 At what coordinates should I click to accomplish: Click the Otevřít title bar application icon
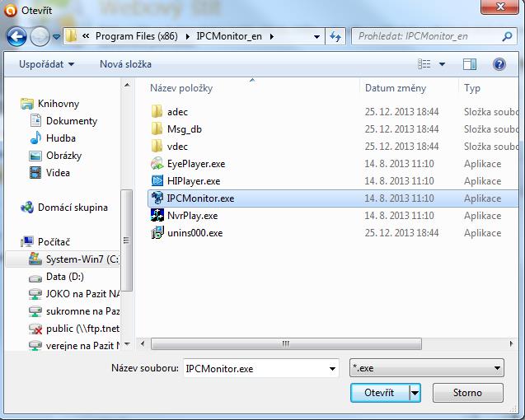(x=11, y=11)
